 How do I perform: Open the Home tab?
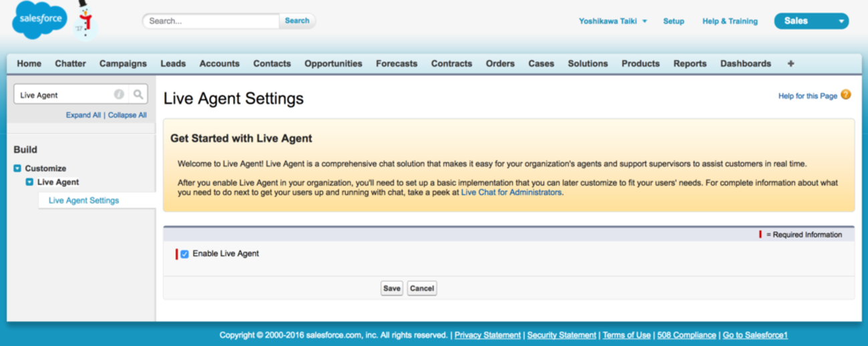[29, 63]
